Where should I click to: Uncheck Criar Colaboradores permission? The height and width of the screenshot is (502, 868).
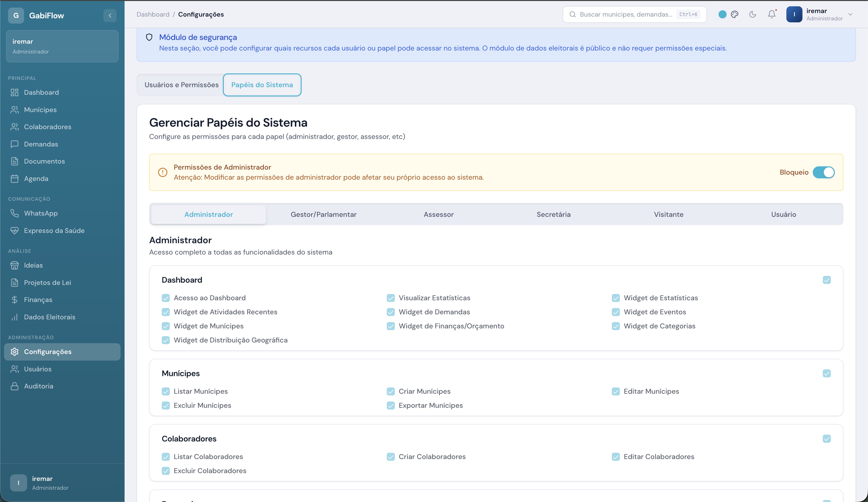(x=391, y=457)
